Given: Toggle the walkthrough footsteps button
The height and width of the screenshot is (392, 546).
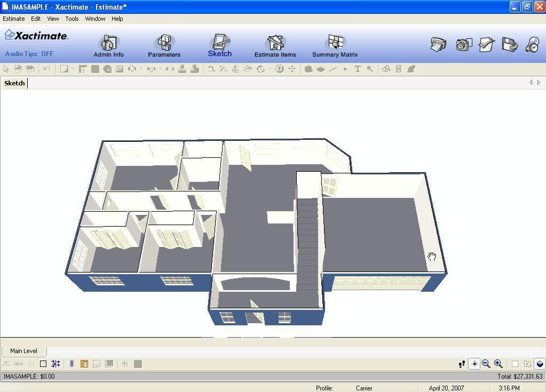Looking at the screenshot, I should [x=462, y=364].
